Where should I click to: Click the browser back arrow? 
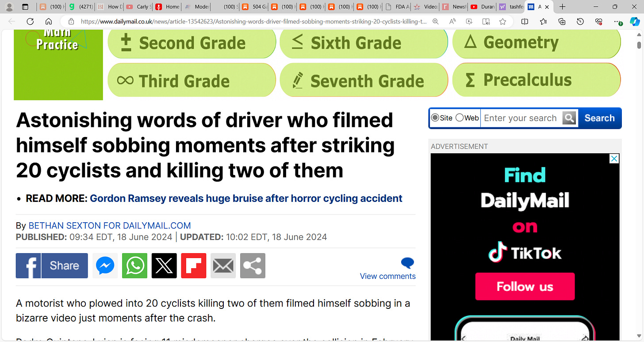[11, 21]
